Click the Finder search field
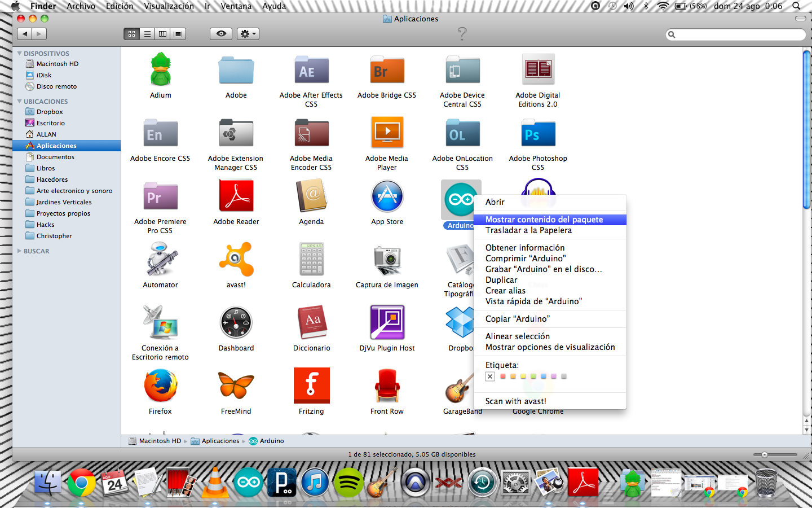This screenshot has height=508, width=812. (x=735, y=34)
